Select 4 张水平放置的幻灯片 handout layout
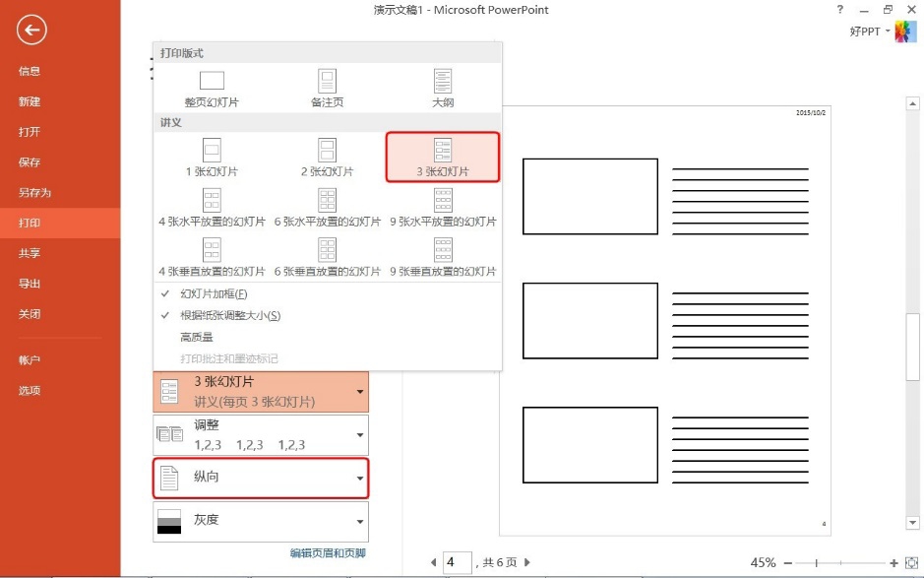The image size is (924, 578). 212,207
